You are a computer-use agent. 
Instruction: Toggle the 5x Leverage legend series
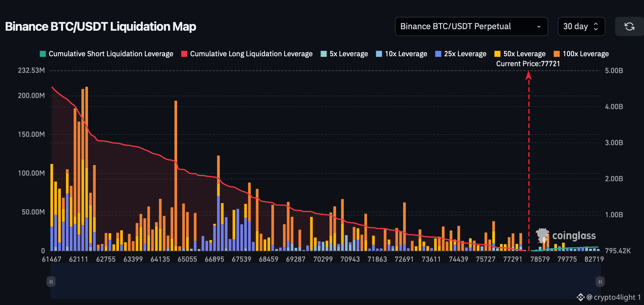click(344, 54)
